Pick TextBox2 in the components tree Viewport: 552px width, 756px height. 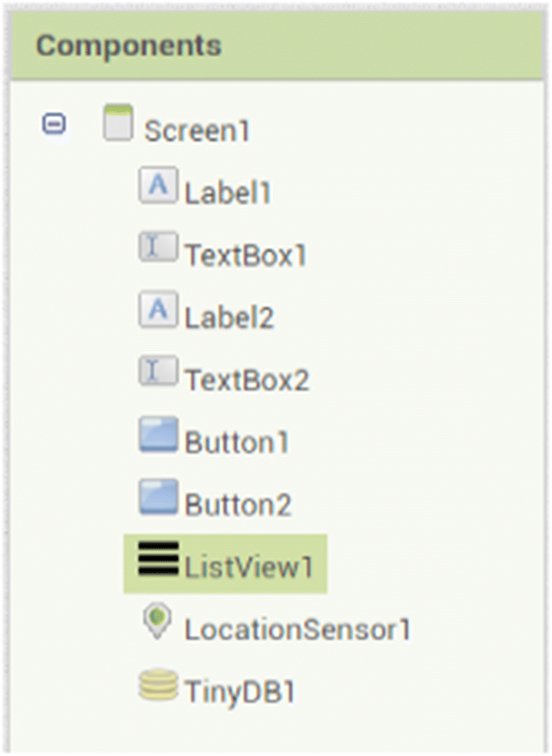(x=247, y=380)
